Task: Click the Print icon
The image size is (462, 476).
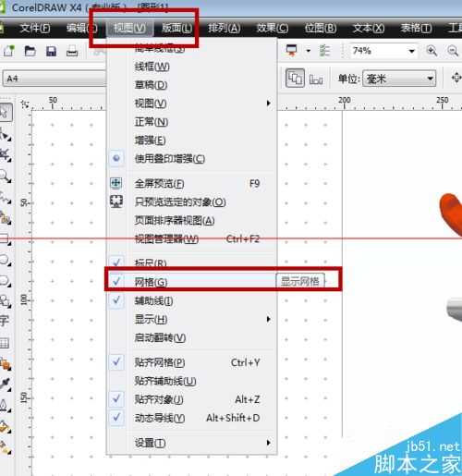Action: tap(72, 51)
